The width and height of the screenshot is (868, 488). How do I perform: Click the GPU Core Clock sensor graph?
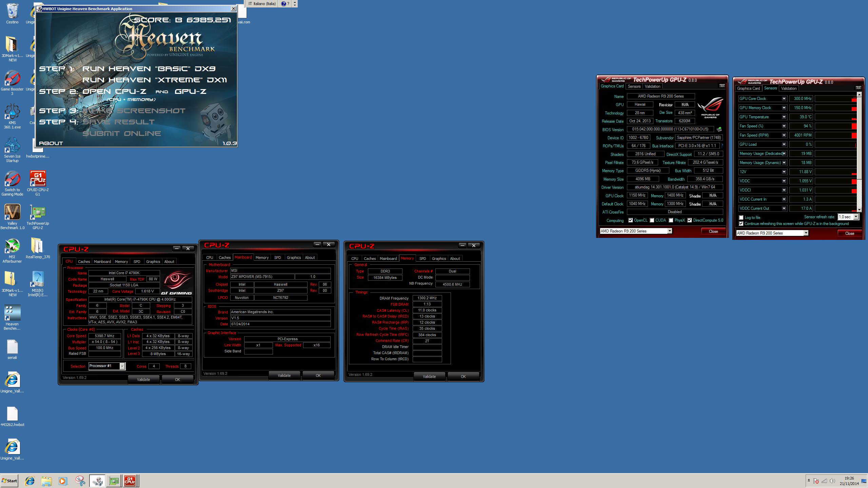coord(836,99)
